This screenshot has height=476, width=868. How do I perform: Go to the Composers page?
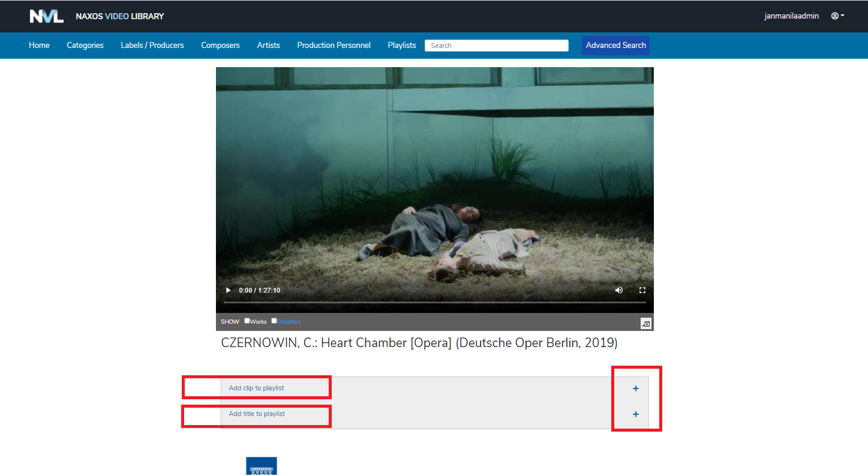coord(220,45)
